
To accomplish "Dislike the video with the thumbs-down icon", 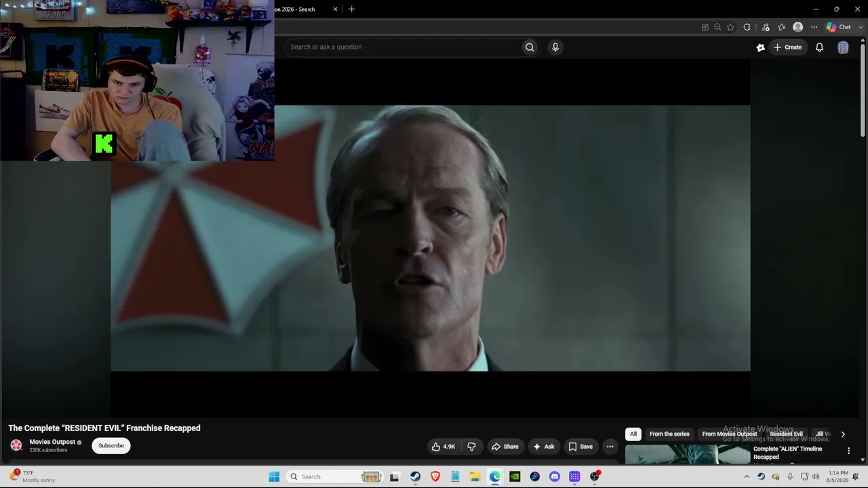I will click(471, 447).
